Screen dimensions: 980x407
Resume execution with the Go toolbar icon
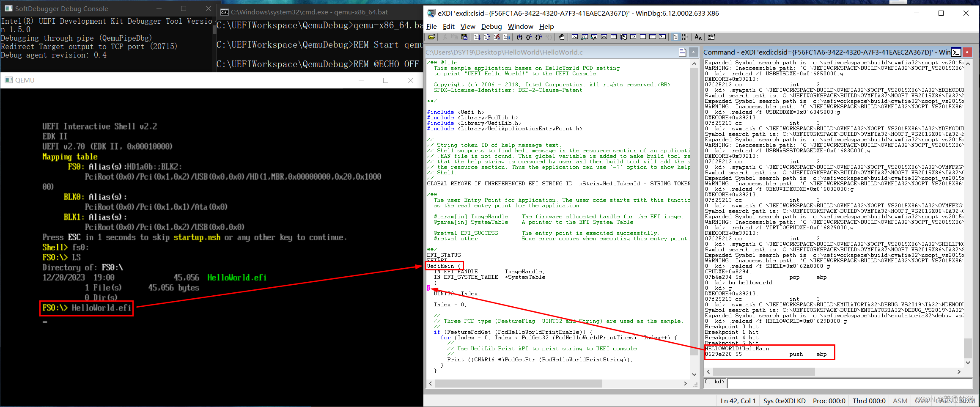[477, 37]
